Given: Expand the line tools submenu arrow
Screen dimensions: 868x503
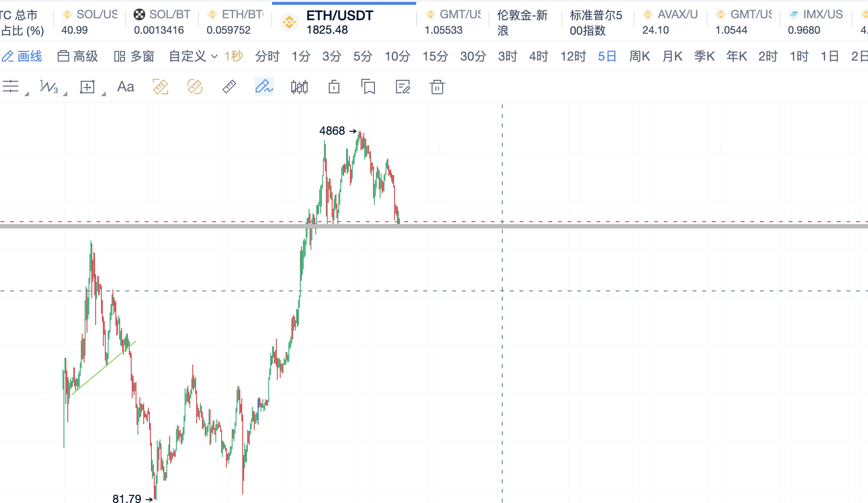Looking at the screenshot, I should coord(26,93).
